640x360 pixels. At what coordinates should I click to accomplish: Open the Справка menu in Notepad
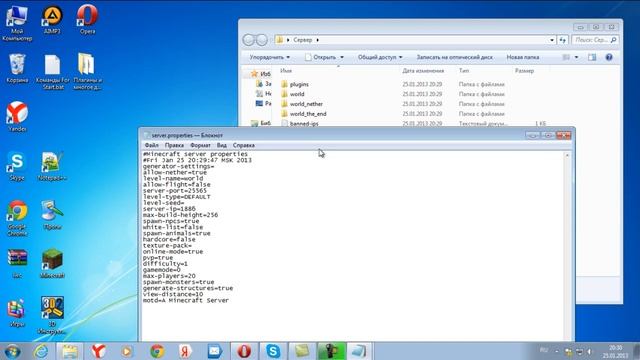[244, 145]
